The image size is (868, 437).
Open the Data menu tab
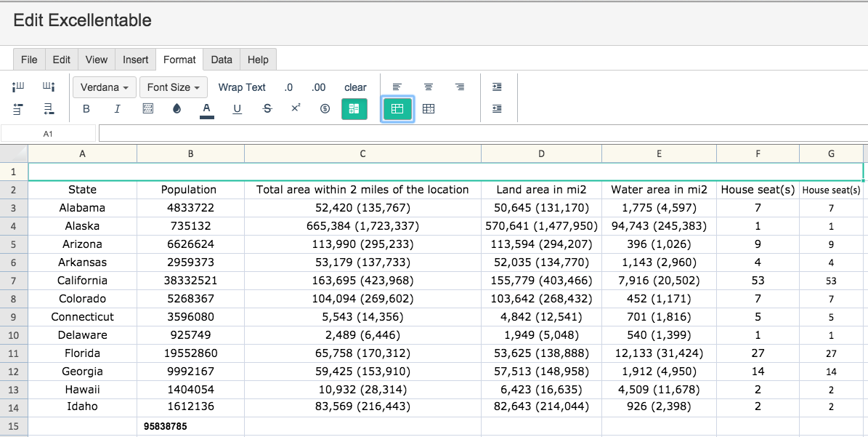pyautogui.click(x=222, y=60)
